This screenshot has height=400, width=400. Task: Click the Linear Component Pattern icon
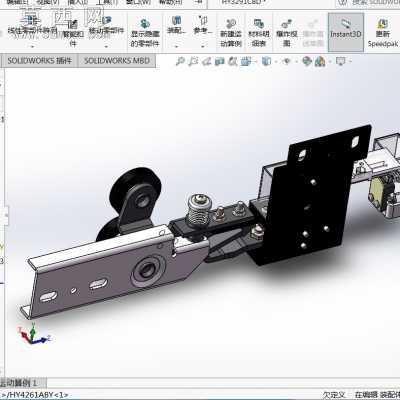32,21
